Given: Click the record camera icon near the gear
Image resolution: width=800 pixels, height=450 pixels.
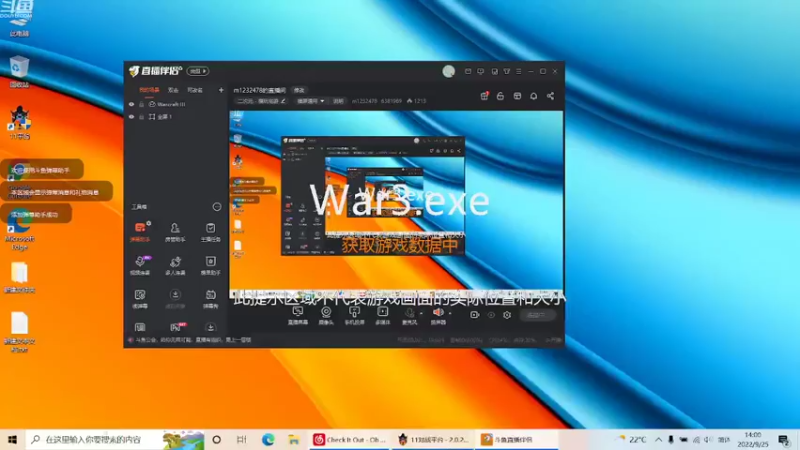Looking at the screenshot, I should [x=474, y=315].
